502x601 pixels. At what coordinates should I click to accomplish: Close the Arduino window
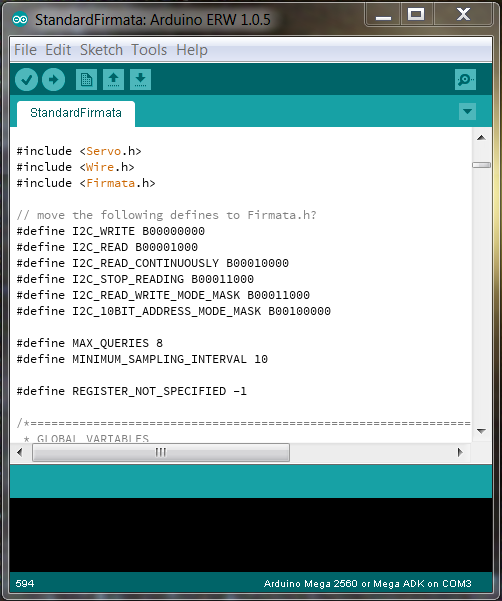coord(463,15)
